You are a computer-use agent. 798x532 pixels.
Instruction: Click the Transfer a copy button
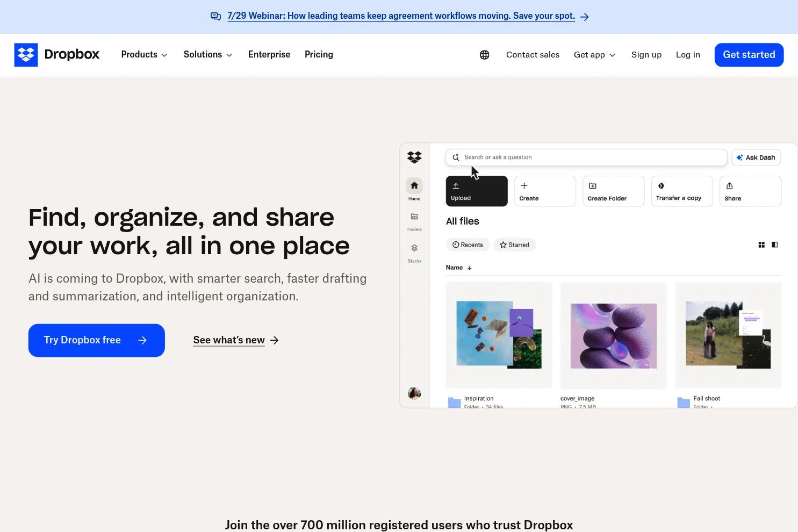pos(682,191)
